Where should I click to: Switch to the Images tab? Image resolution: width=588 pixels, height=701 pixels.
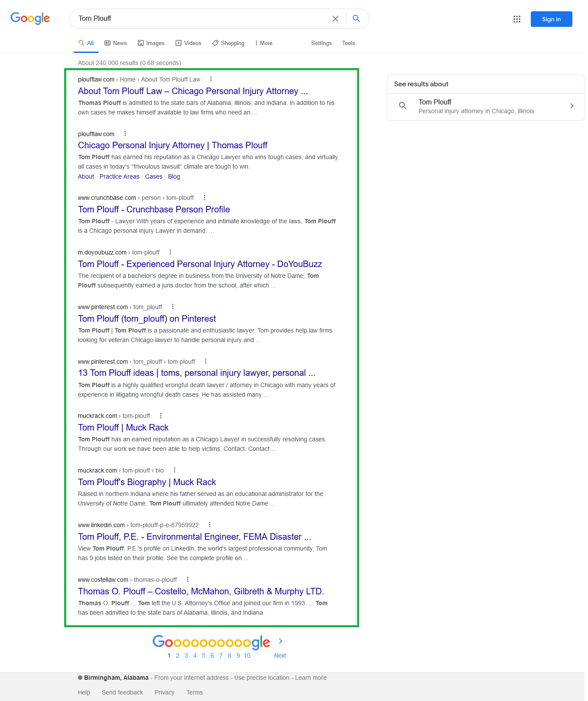(x=151, y=43)
